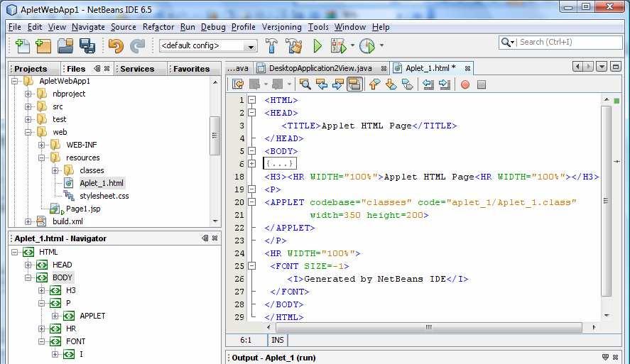Expand the classes folder

[55, 170]
